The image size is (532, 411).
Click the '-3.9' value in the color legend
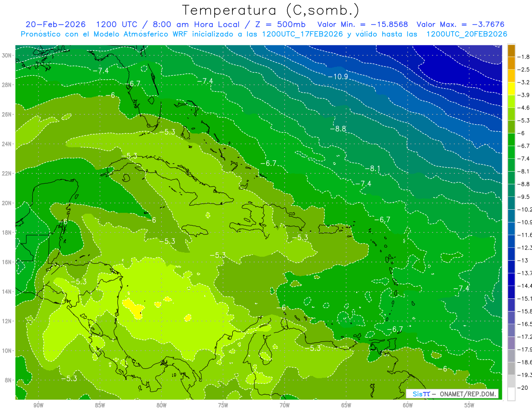pyautogui.click(x=524, y=95)
